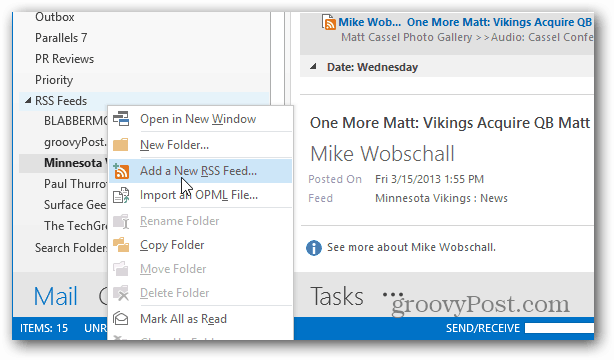Click the SEND/RECEIVE status bar label
The width and height of the screenshot is (614, 360).
pyautogui.click(x=483, y=328)
